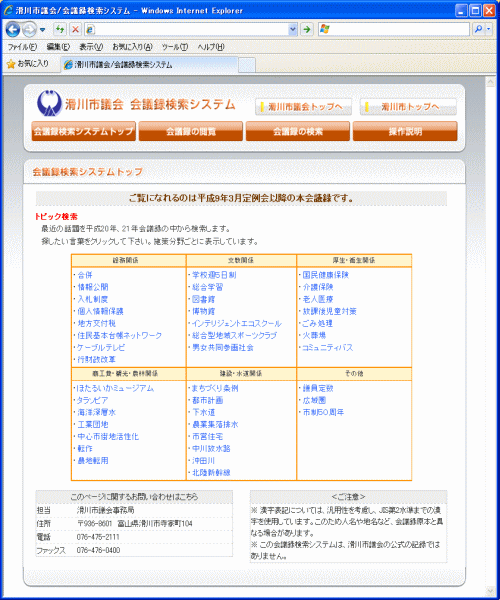Open the コミュニティバス topic link
Image resolution: width=500 pixels, height=600 pixels.
pyautogui.click(x=328, y=347)
